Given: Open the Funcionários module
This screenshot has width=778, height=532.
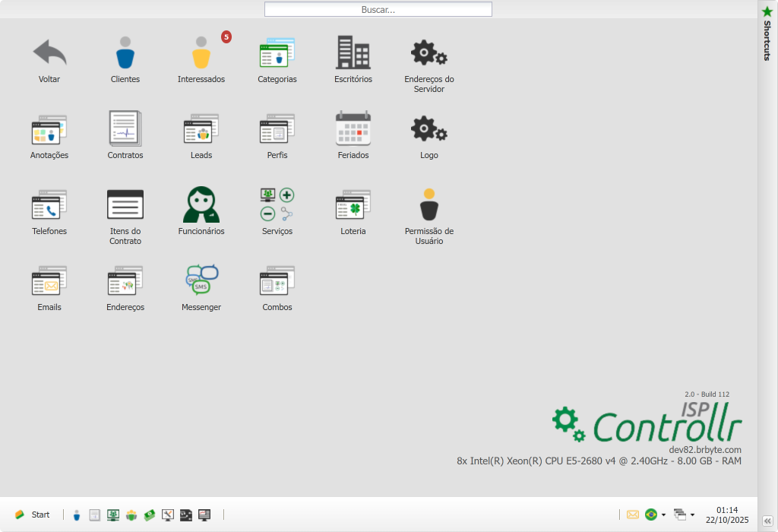Looking at the screenshot, I should (x=201, y=206).
